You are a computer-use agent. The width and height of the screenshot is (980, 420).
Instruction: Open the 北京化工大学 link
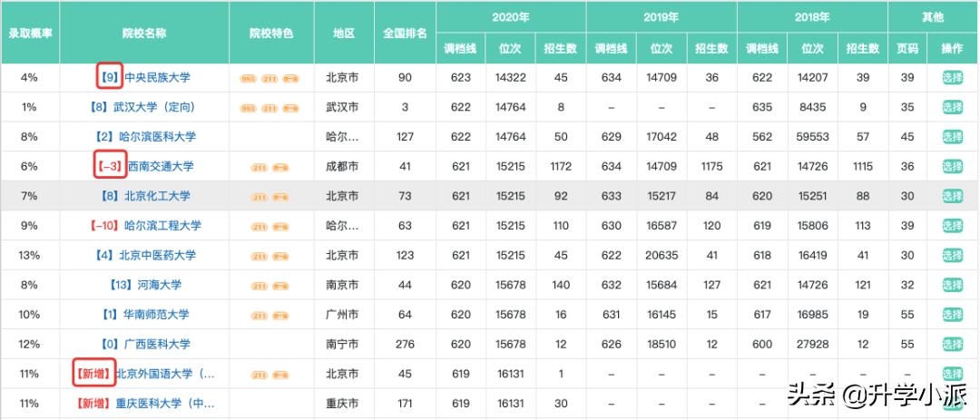[158, 196]
